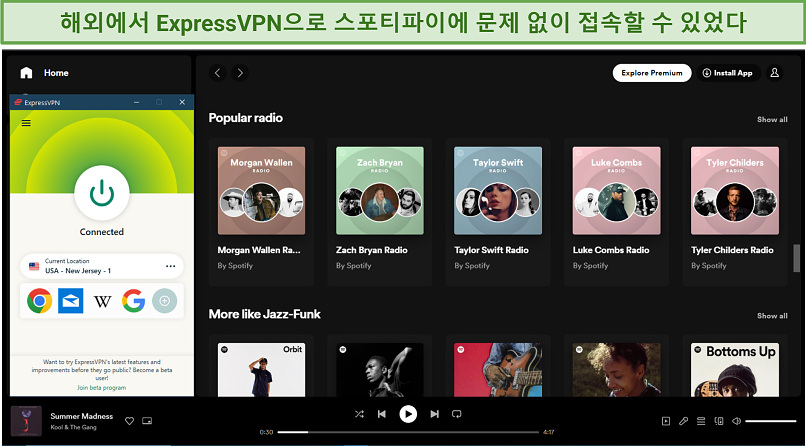Like Summer Madness with heart icon
Screen dimensions: 806x447
[x=130, y=421]
